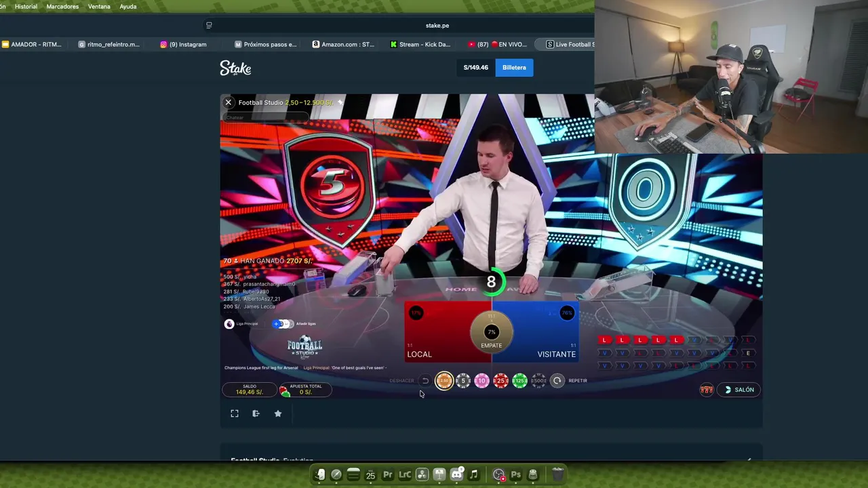Open Premiere Pro in the Dock
This screenshot has width=868, height=488.
[387, 475]
